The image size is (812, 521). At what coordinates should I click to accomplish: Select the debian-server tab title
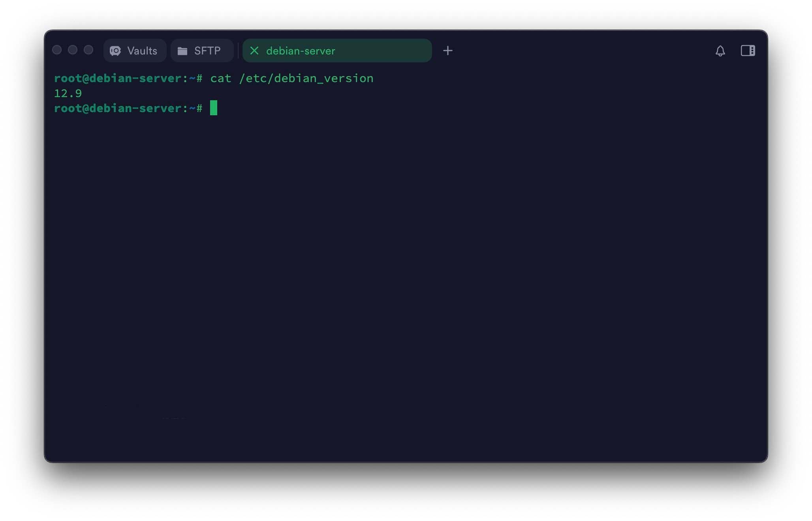coord(301,51)
